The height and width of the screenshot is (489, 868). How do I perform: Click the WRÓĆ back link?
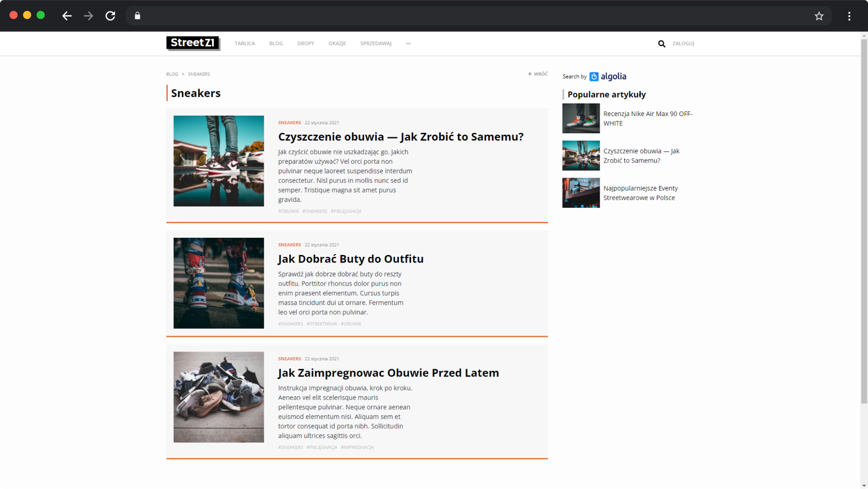tap(538, 74)
